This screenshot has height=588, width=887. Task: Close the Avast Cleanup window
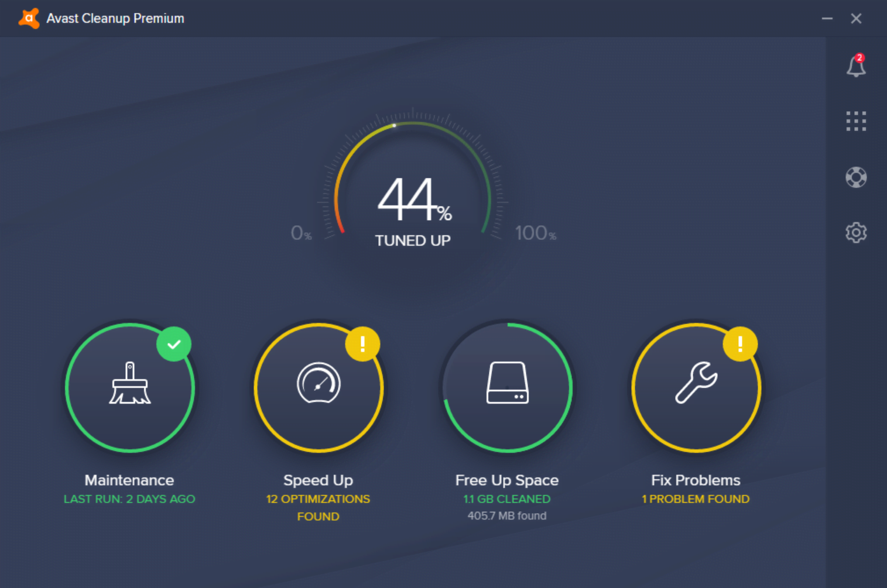pos(856,19)
